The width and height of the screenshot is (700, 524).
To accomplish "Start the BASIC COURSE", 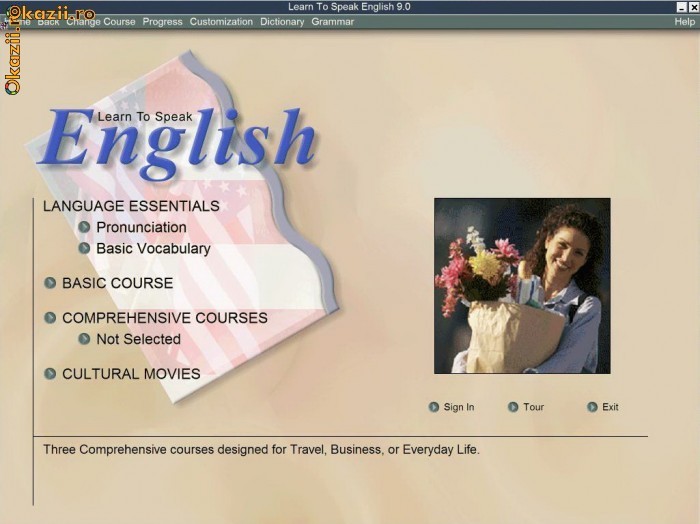I will point(117,283).
